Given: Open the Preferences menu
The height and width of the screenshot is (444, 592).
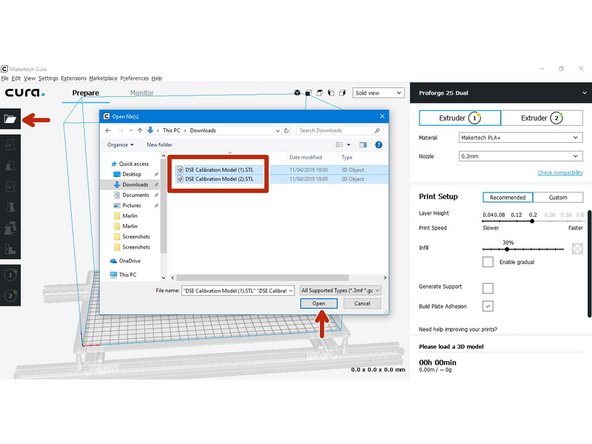Looking at the screenshot, I should click(134, 78).
